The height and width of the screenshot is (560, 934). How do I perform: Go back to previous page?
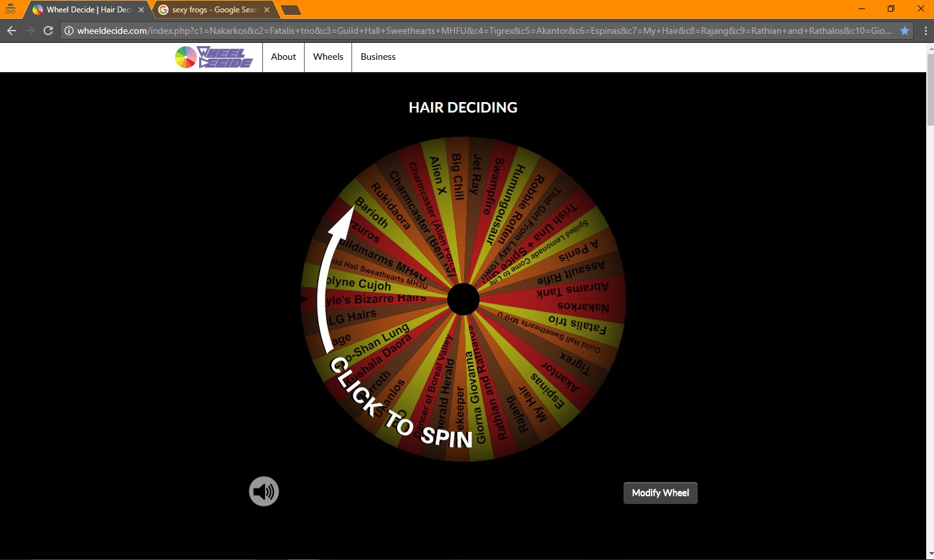click(x=12, y=31)
